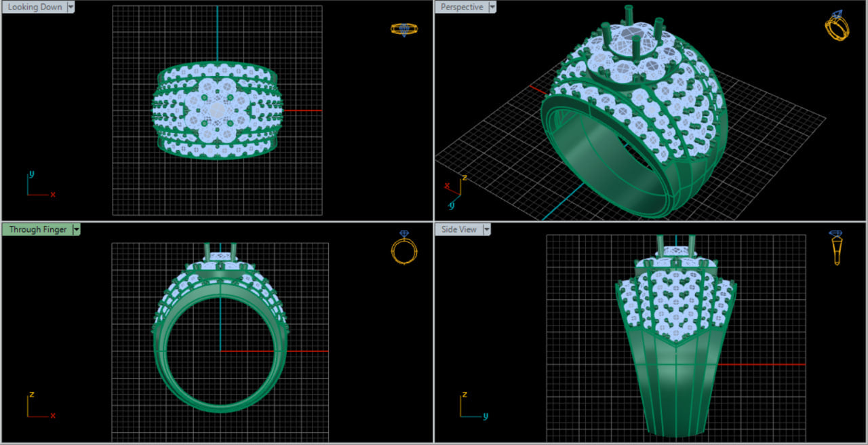Activate the Looking Down viewport label
This screenshot has height=445, width=868.
(x=35, y=7)
